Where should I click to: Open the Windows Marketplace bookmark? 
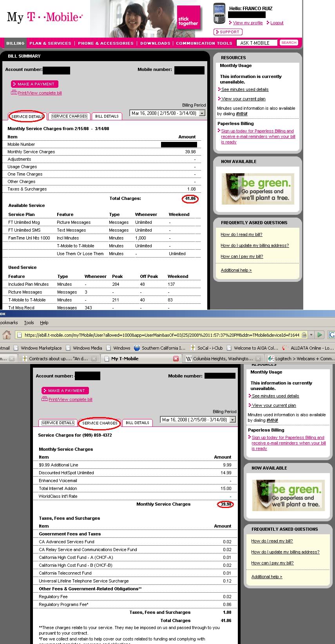38,348
